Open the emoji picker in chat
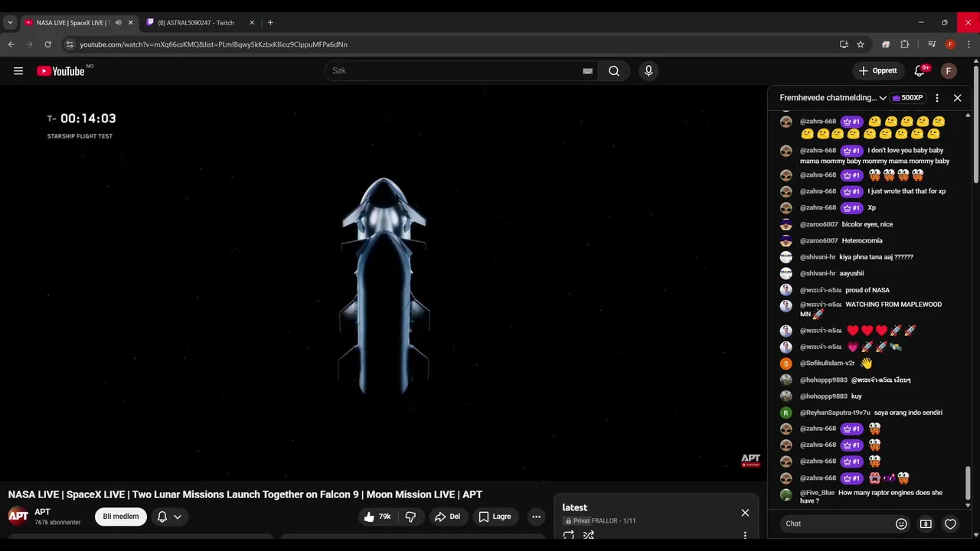 (x=901, y=523)
